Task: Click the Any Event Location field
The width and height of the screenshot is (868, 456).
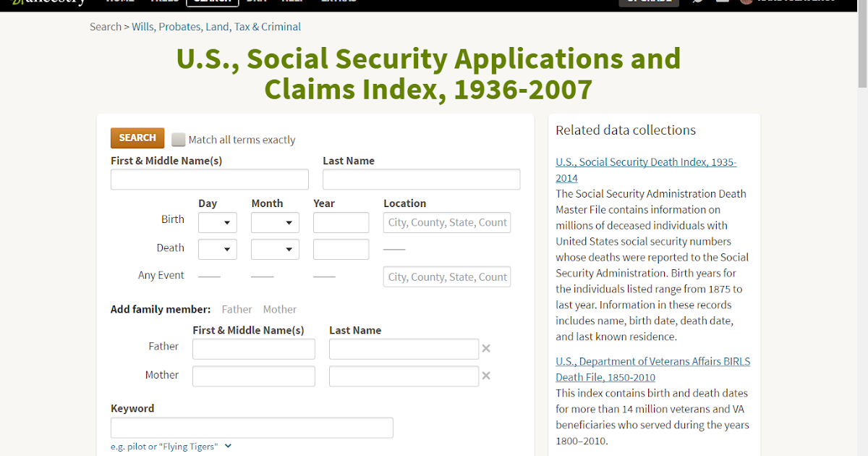Action: pos(447,276)
